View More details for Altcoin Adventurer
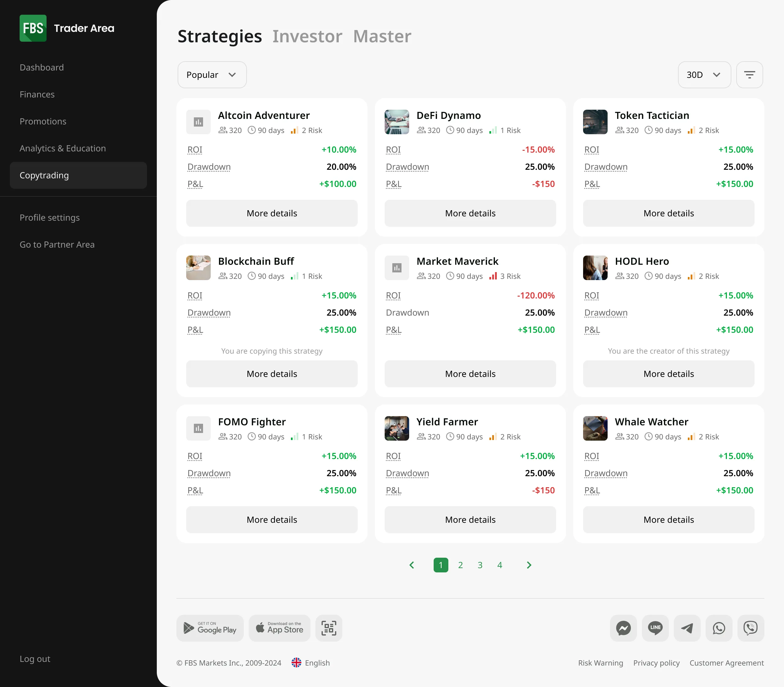784x687 pixels. pyautogui.click(x=271, y=213)
